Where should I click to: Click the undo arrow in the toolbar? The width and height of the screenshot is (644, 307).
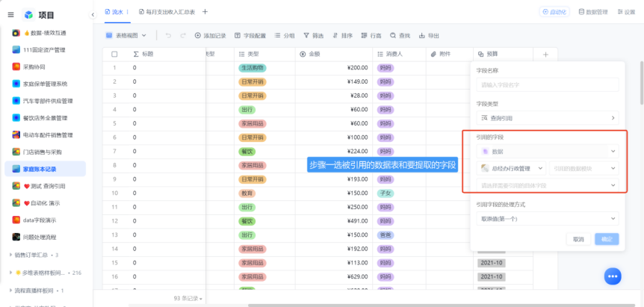[168, 36]
